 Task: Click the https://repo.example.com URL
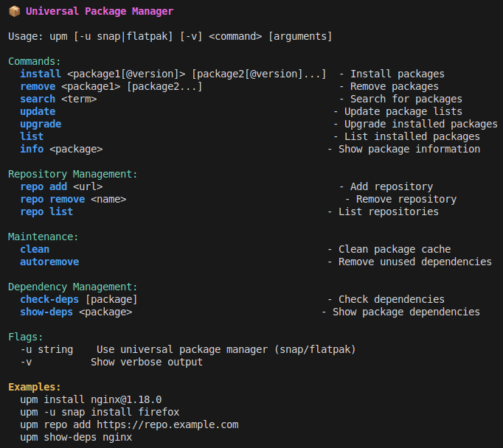click(x=167, y=425)
